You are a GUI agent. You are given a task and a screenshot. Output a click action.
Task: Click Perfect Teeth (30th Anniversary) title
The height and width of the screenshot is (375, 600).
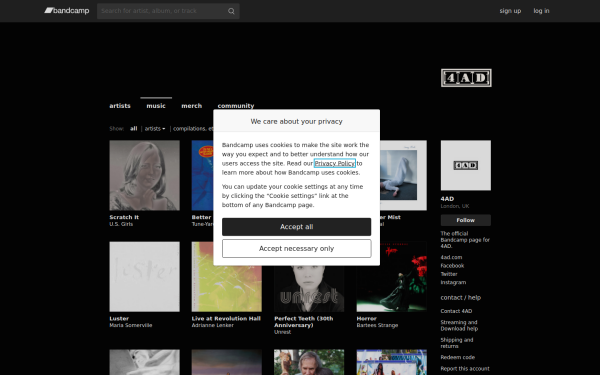[x=304, y=322]
